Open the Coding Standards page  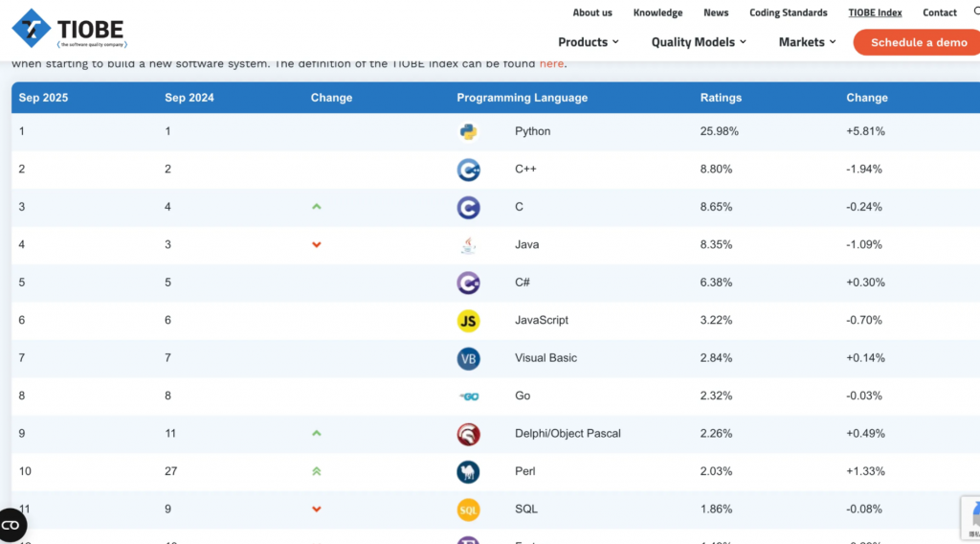pyautogui.click(x=789, y=12)
